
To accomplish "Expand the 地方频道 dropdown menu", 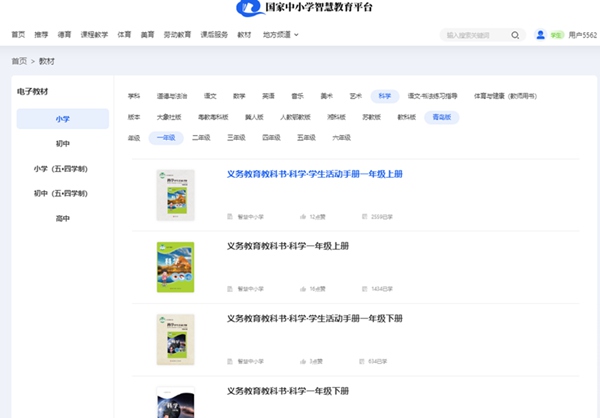I will point(281,35).
